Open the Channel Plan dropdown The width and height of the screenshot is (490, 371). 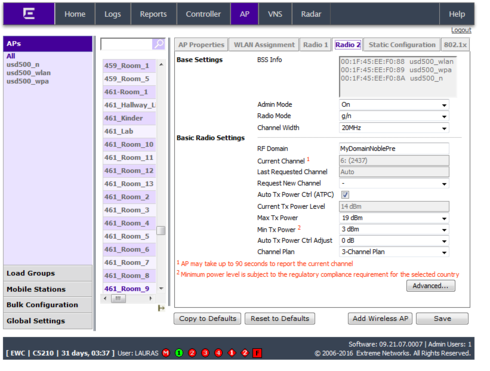click(x=394, y=252)
